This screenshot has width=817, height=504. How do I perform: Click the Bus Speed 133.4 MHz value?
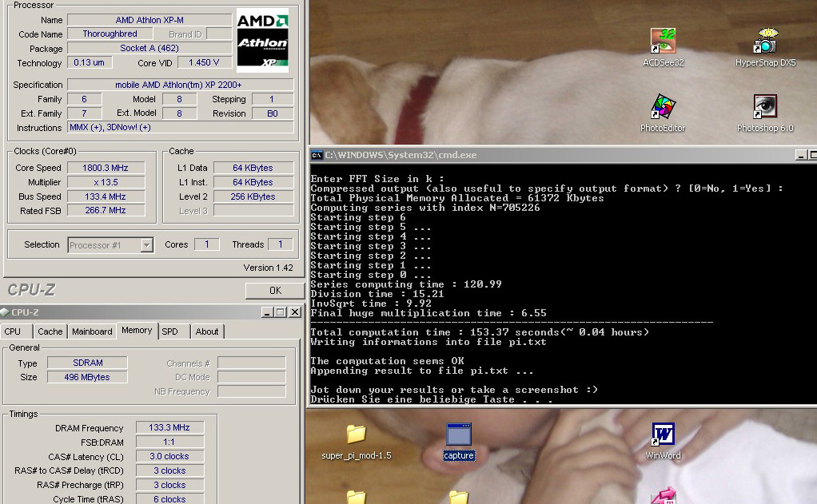point(106,196)
